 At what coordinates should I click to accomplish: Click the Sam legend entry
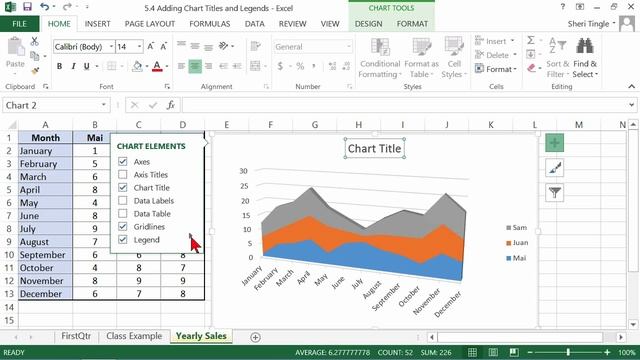pyautogui.click(x=516, y=228)
